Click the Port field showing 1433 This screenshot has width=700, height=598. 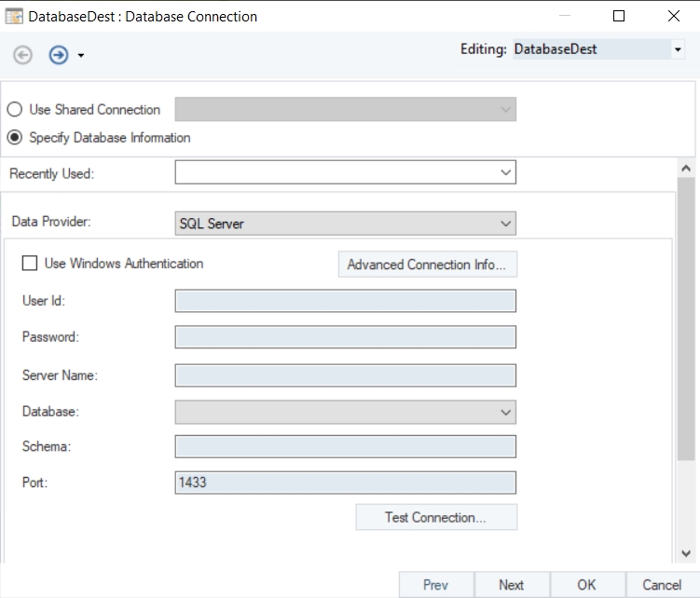pyautogui.click(x=345, y=482)
